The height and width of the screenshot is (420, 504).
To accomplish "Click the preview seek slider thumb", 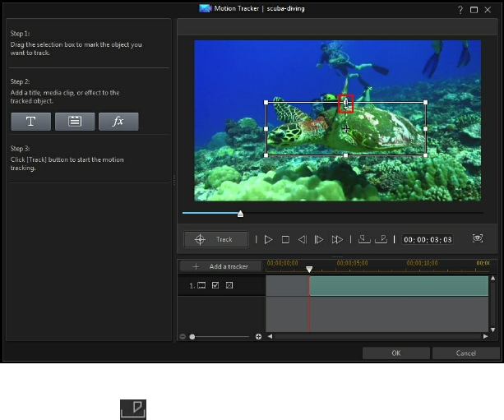I will click(240, 214).
